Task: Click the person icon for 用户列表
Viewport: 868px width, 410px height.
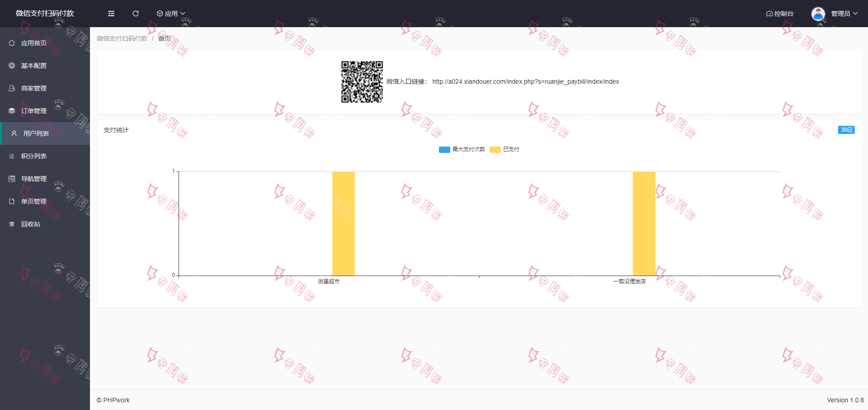Action: pyautogui.click(x=14, y=133)
